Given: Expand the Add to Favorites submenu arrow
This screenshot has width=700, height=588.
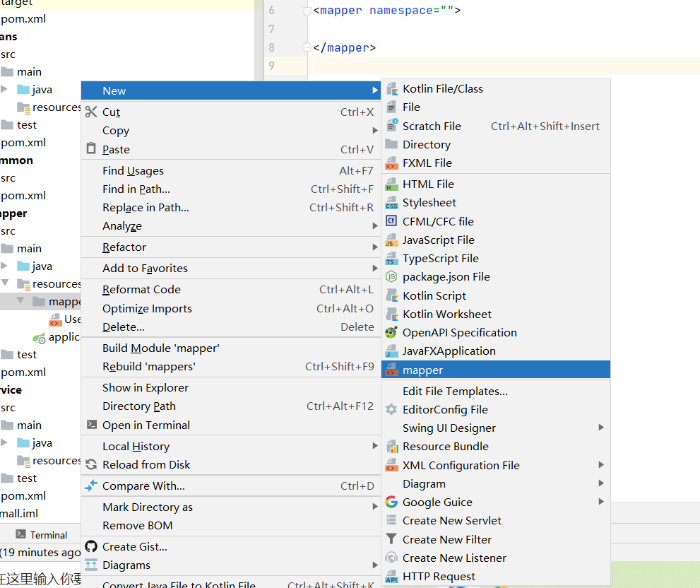Looking at the screenshot, I should click(x=375, y=268).
